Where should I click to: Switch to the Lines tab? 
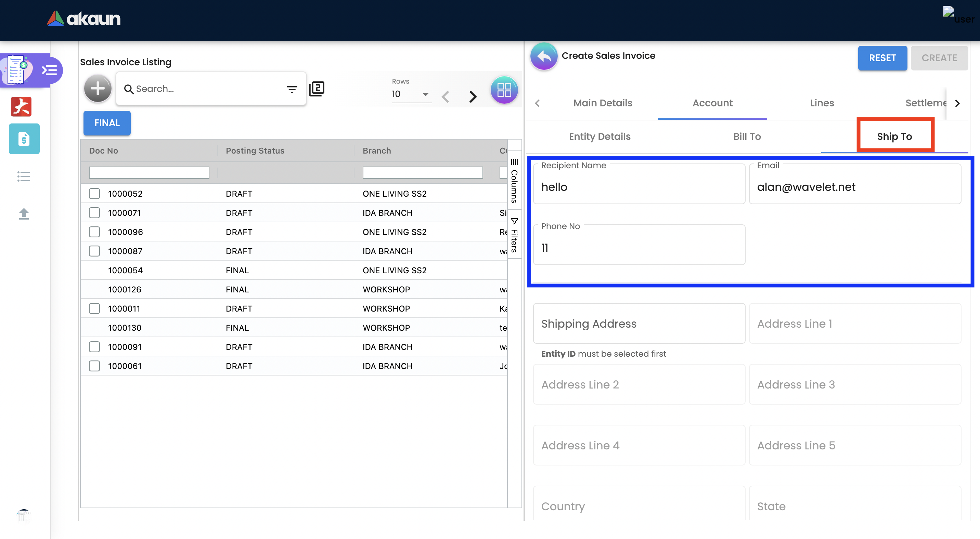pos(822,103)
